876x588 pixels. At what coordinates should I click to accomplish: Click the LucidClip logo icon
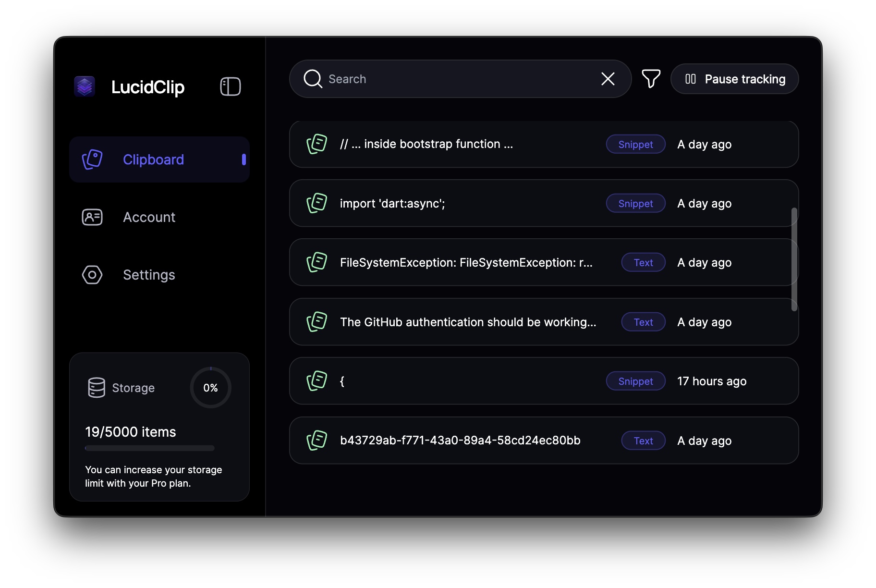click(85, 86)
